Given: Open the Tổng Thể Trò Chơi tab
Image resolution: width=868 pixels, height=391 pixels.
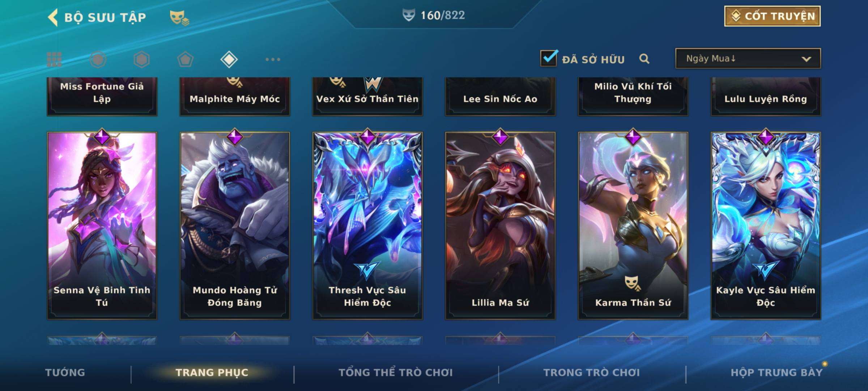Looking at the screenshot, I should point(396,373).
